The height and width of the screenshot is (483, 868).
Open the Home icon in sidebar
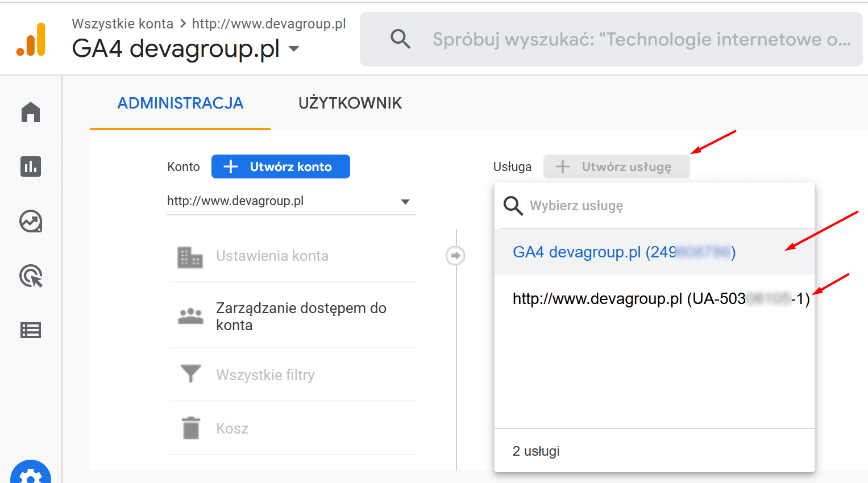tap(31, 112)
